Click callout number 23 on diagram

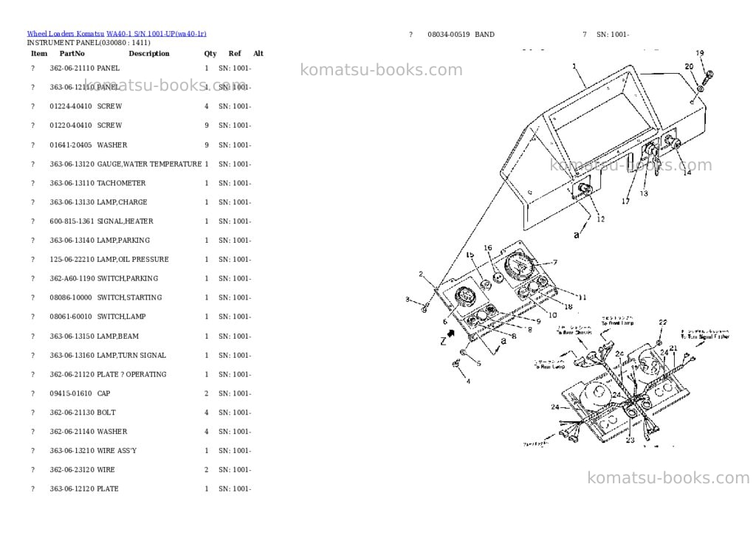(630, 440)
